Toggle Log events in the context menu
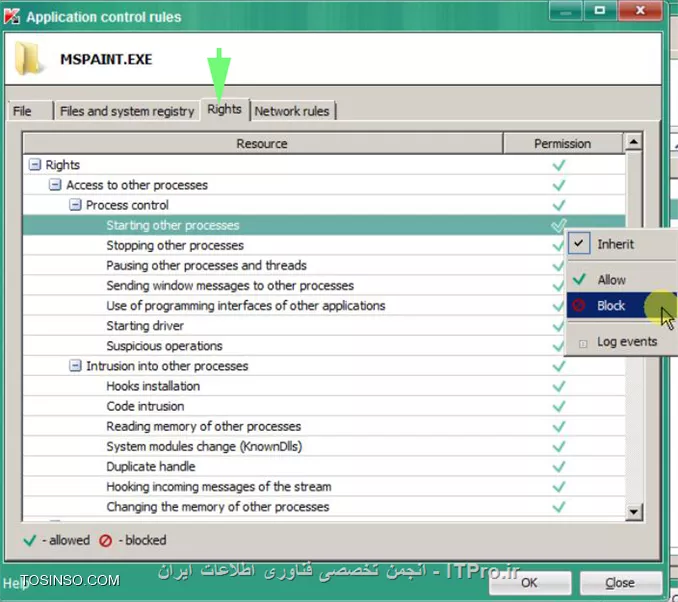The image size is (678, 602). pyautogui.click(x=622, y=342)
